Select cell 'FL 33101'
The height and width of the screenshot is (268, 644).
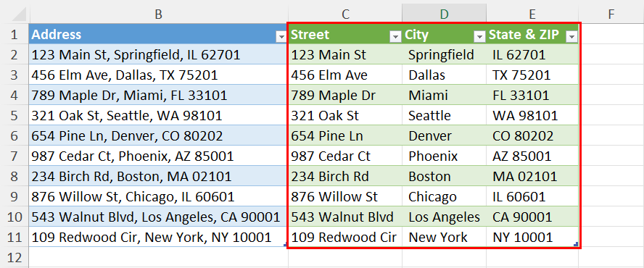coord(532,95)
